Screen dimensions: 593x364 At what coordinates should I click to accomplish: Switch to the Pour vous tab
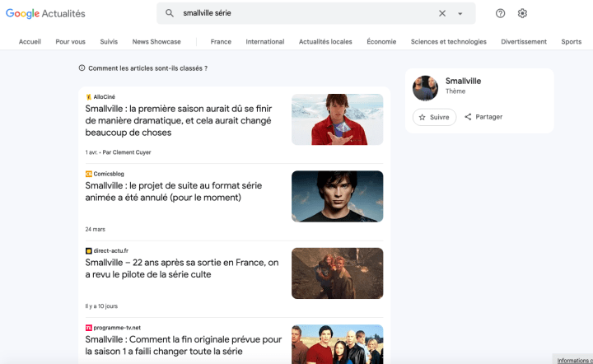(x=70, y=42)
